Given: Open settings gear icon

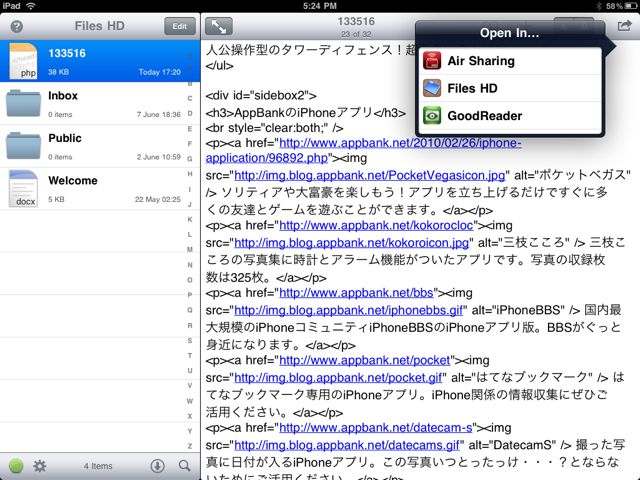Looking at the screenshot, I should coord(40,466).
